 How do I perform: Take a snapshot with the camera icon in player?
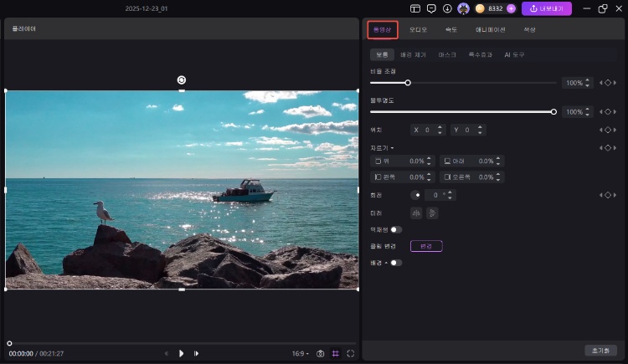(x=321, y=354)
